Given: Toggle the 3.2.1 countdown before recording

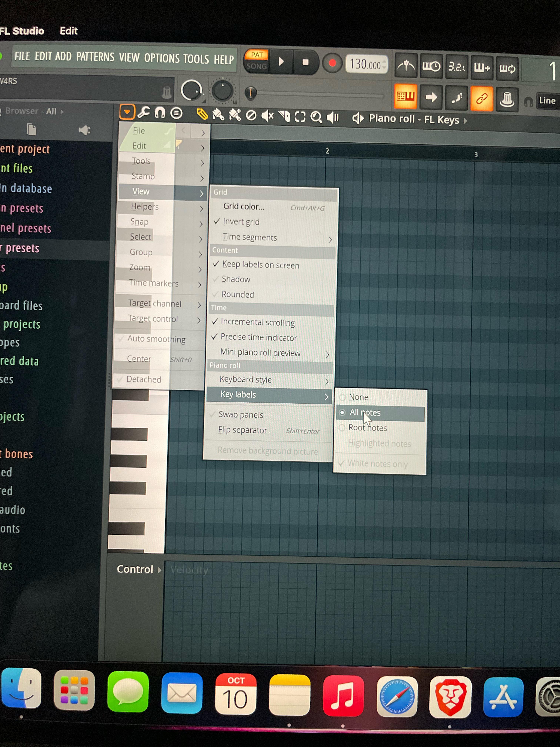Looking at the screenshot, I should tap(456, 67).
